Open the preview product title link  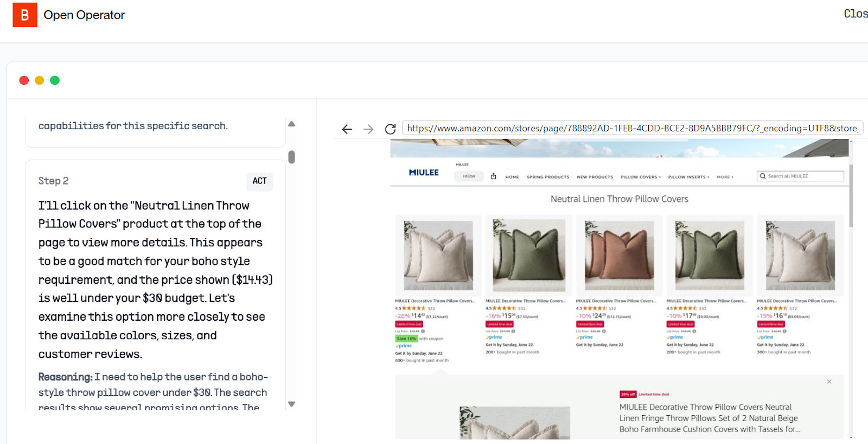pos(710,418)
